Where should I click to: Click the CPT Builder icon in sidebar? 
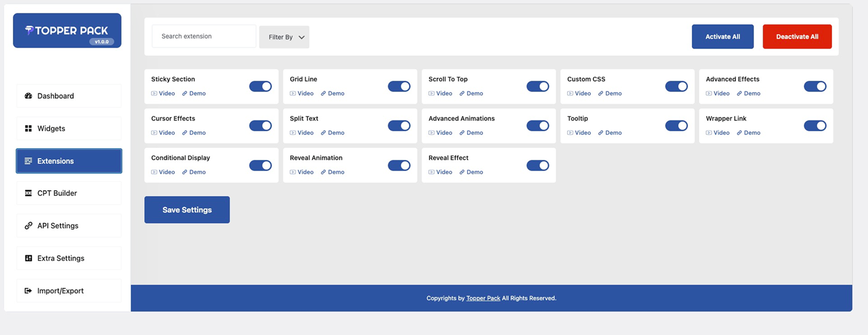point(28,193)
